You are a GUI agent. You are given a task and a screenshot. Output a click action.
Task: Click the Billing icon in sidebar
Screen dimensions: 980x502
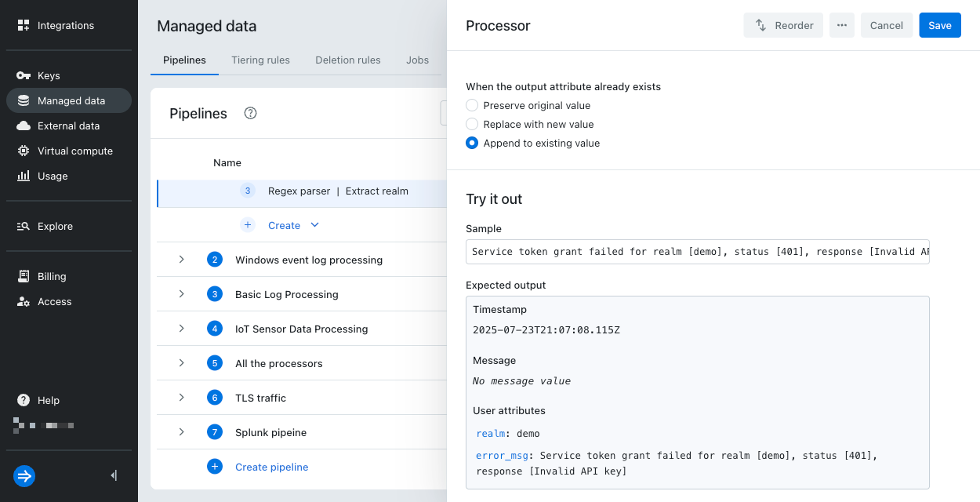[24, 276]
